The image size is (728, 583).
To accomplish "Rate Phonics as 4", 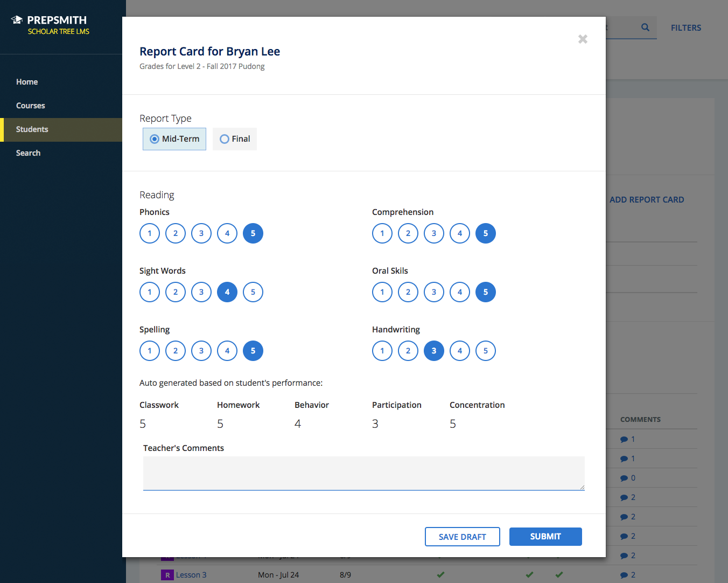I will point(227,233).
